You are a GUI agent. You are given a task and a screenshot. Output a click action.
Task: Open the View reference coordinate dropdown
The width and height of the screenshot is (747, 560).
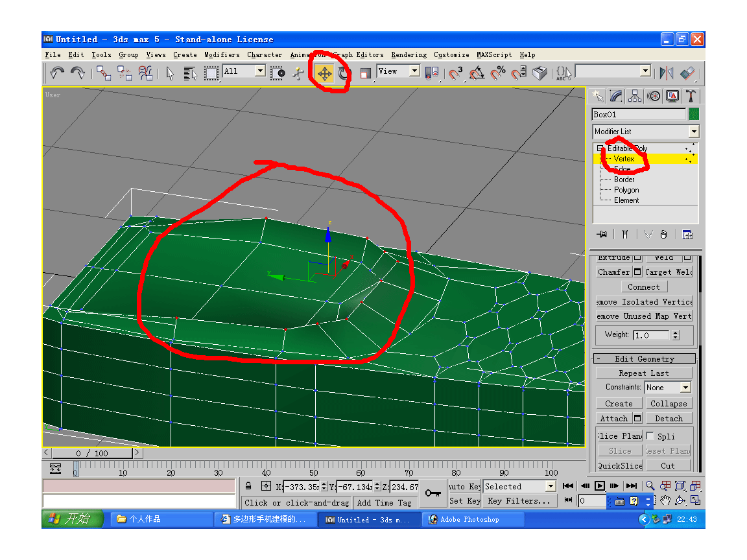click(414, 71)
